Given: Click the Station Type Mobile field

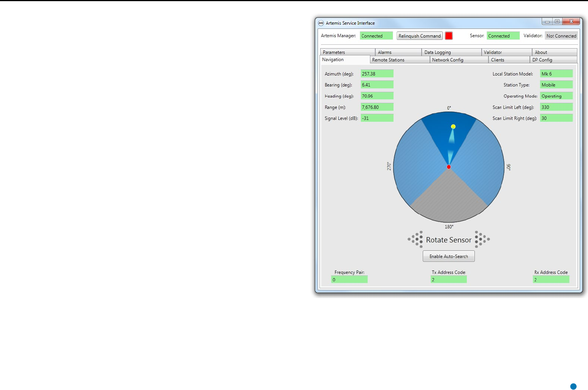Looking at the screenshot, I should [556, 85].
